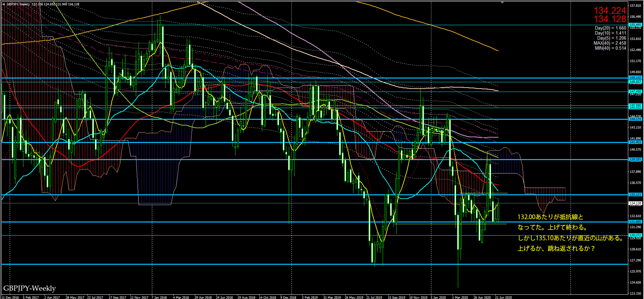The width and height of the screenshot is (644, 299).
Task: Click the 26 Apr 2020 date label
Action: click(482, 297)
